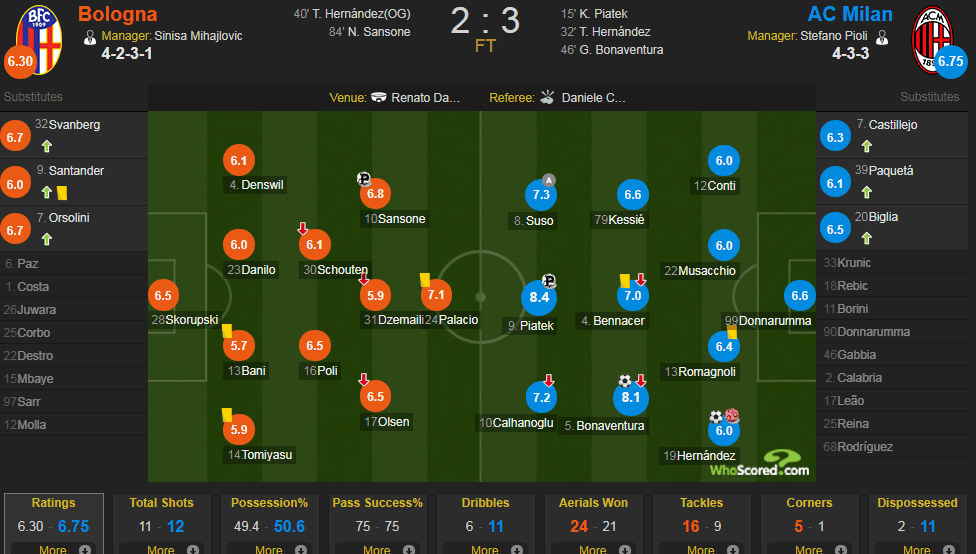Viewport: 976px width, 554px height.
Task: Click Skorupski's 6.5 goalkeeper rating circle
Action: [163, 296]
